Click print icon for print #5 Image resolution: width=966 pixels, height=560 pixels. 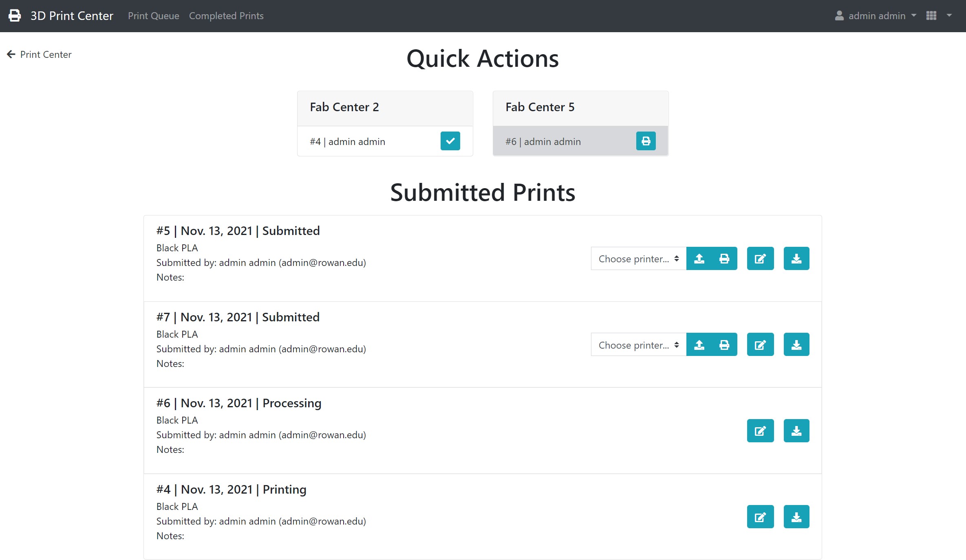724,259
